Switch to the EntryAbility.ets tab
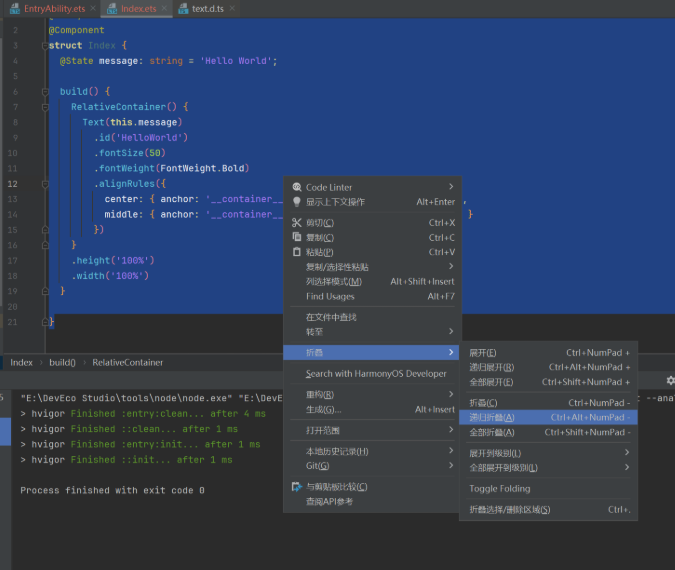 (x=54, y=9)
